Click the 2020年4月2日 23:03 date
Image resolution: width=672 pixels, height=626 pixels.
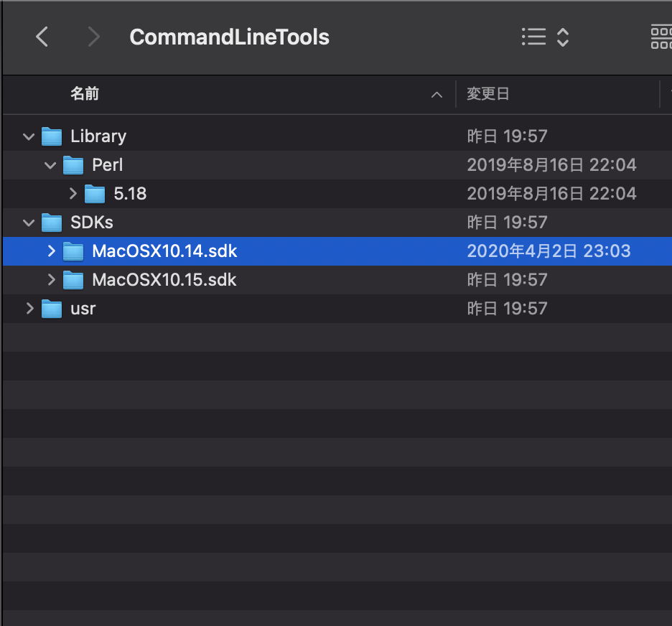click(549, 251)
